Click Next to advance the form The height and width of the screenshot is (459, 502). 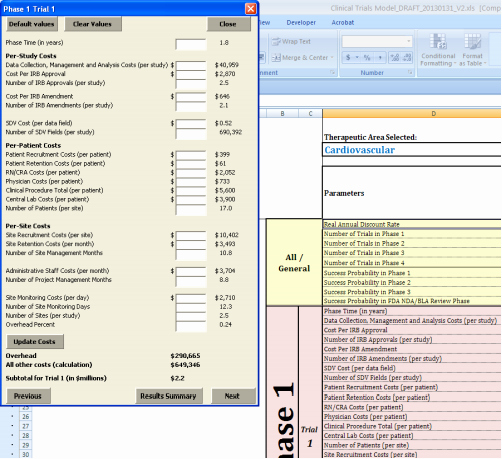[x=233, y=396]
